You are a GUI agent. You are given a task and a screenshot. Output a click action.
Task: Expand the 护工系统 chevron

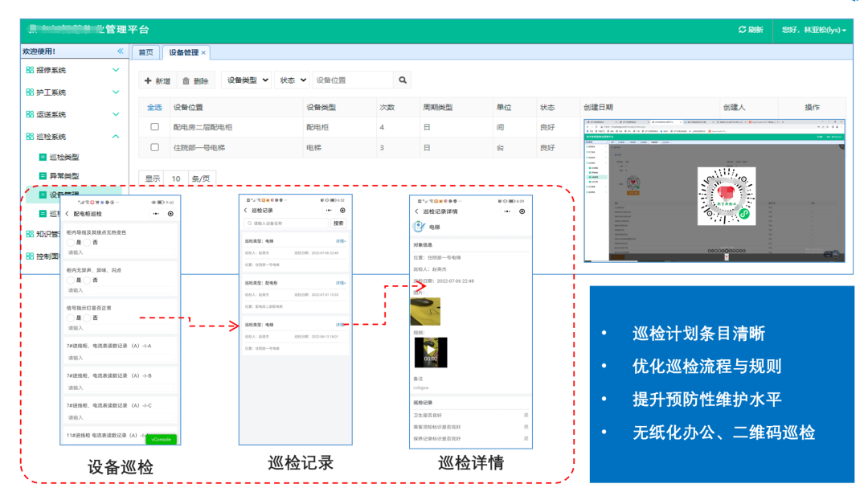coord(116,92)
